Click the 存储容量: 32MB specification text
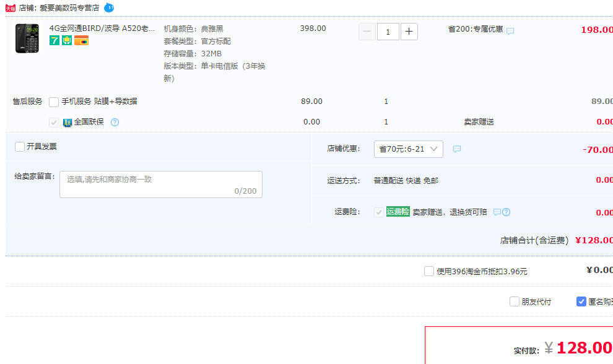613x364 pixels. [x=193, y=54]
